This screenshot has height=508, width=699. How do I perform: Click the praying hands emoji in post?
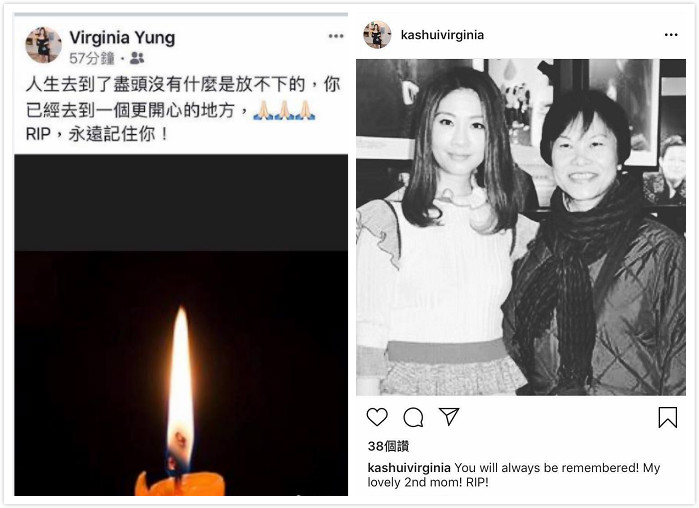coord(284,110)
